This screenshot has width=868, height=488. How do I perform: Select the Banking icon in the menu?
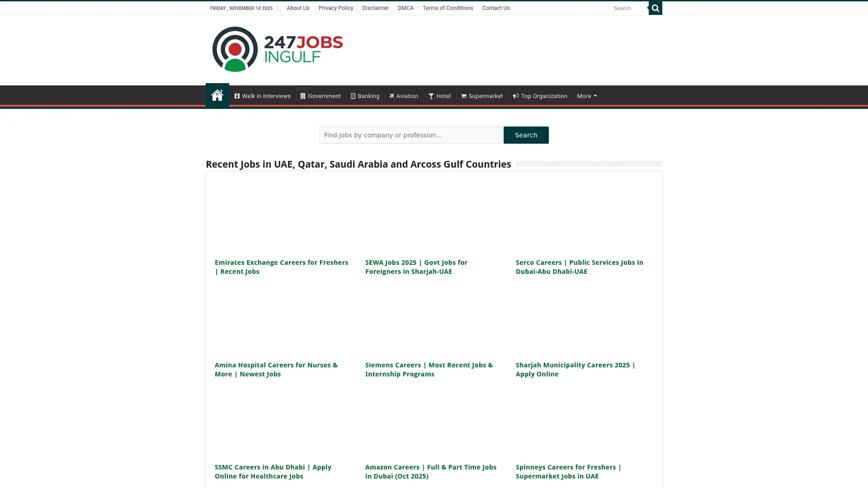pos(353,96)
